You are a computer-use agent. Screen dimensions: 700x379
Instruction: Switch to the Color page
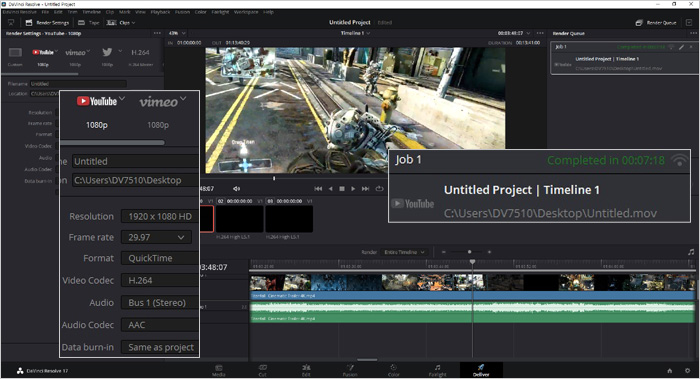[x=394, y=371]
